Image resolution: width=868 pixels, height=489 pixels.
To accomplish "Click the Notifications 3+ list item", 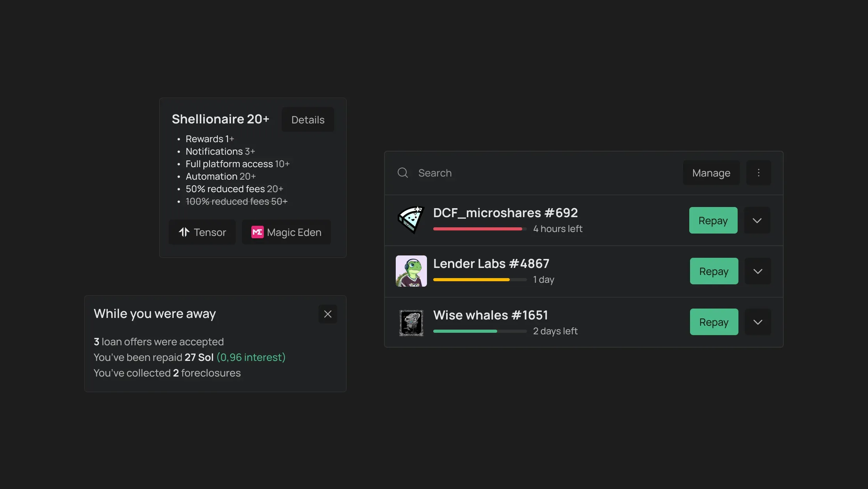I will (x=220, y=152).
